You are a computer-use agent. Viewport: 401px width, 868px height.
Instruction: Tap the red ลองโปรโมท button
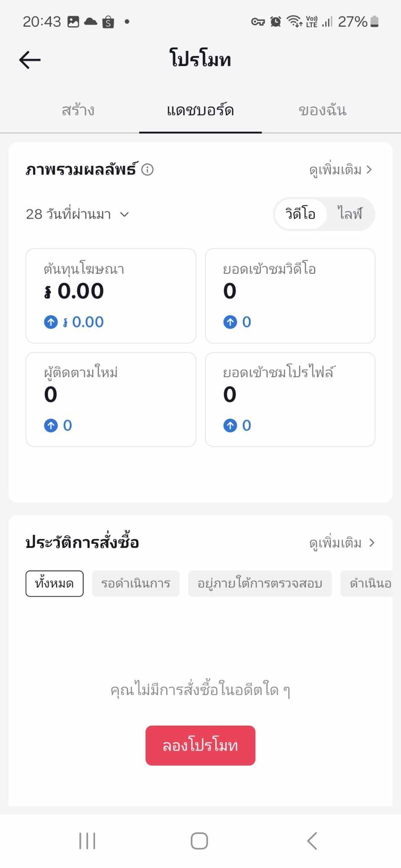pos(200,746)
